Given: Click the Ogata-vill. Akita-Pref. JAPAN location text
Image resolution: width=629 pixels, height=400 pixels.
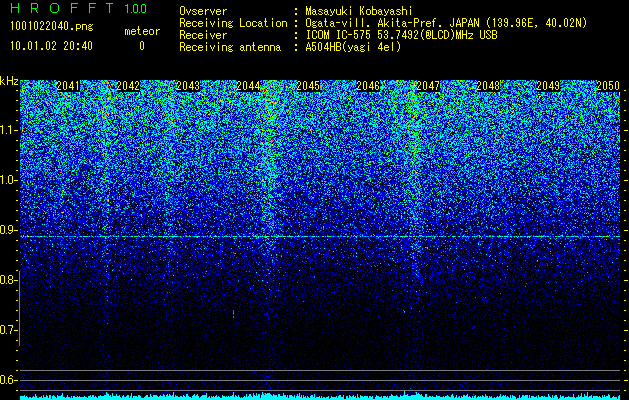Looking at the screenshot, I should [446, 23].
